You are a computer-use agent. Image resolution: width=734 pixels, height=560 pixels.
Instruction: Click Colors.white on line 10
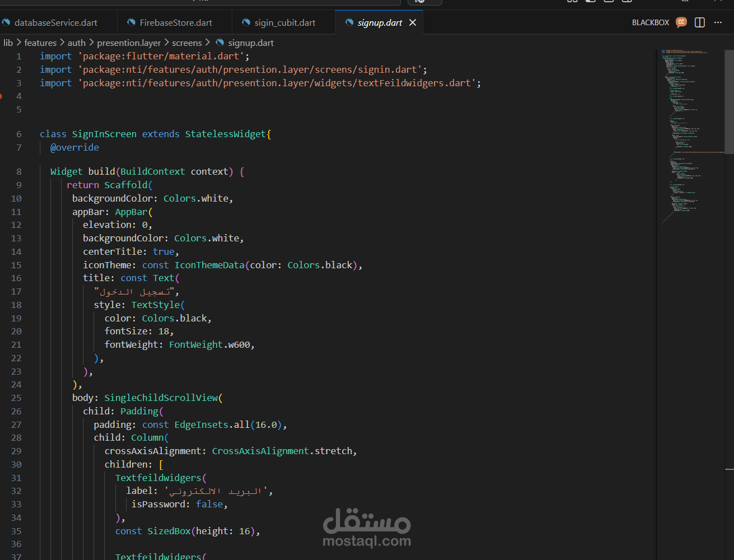[196, 199]
